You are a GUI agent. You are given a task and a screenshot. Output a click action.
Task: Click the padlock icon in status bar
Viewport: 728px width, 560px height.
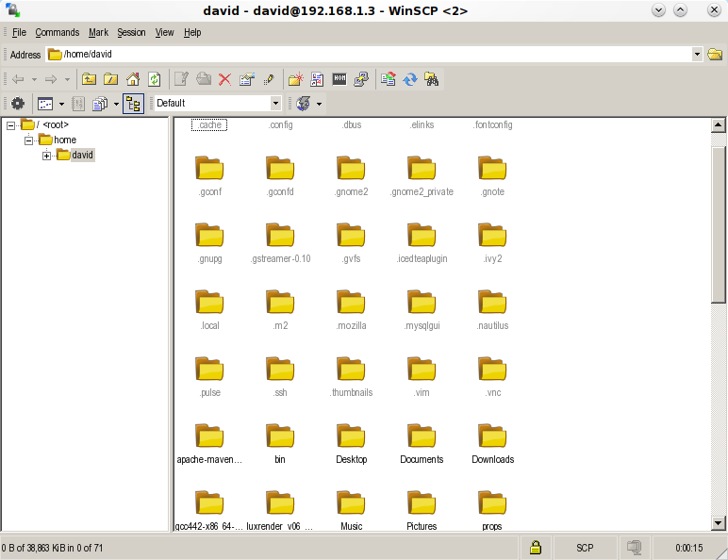click(535, 548)
